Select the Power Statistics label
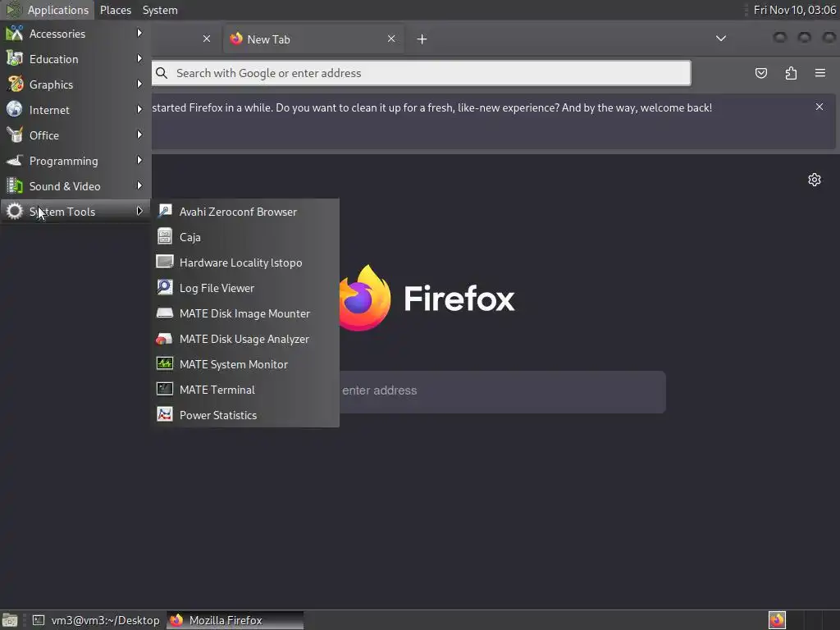This screenshot has height=630, width=840. pyautogui.click(x=218, y=415)
